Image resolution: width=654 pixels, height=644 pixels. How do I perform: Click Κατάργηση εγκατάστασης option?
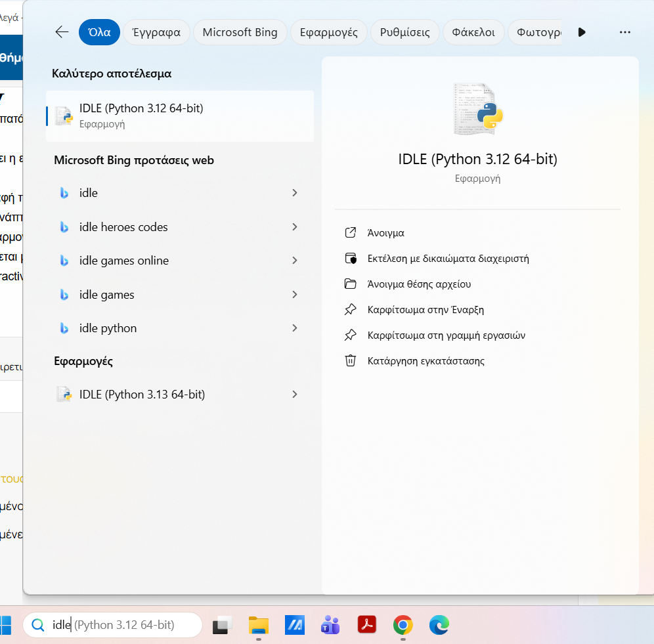(x=425, y=361)
